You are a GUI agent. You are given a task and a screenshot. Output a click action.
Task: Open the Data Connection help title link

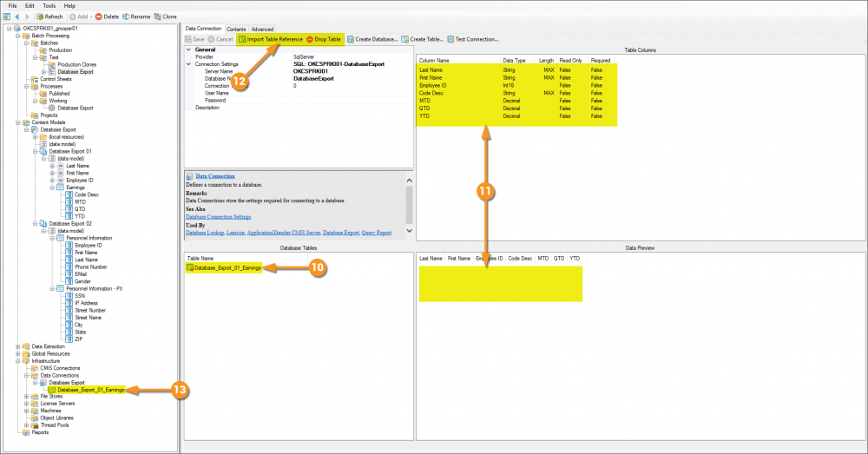point(215,176)
